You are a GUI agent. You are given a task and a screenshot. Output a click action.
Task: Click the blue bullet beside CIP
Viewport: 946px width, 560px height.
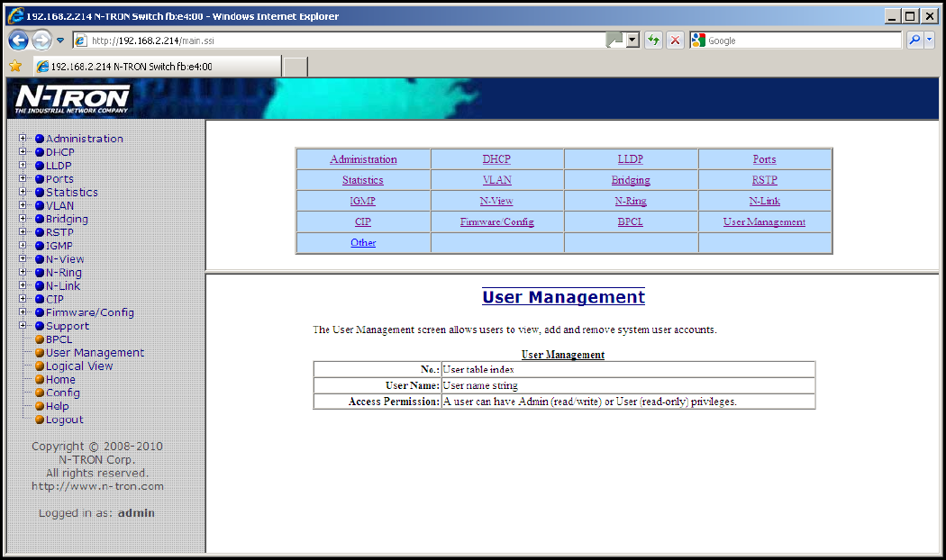tap(40, 299)
